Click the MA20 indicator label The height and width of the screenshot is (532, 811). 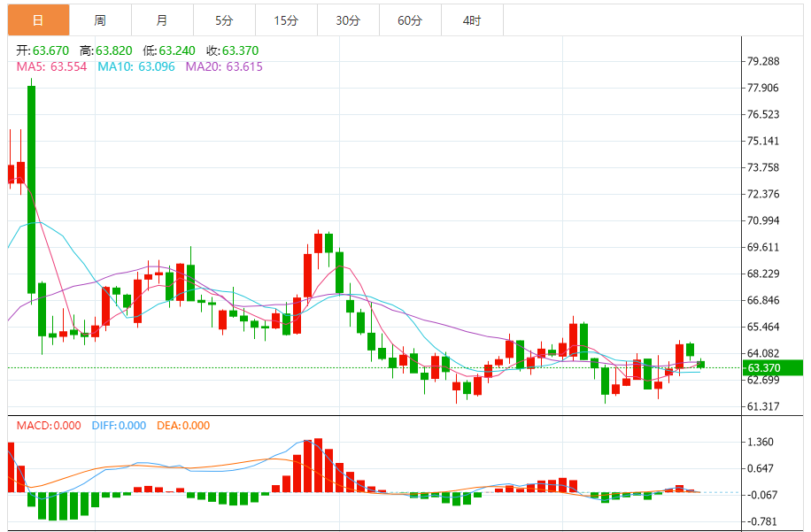pos(224,66)
